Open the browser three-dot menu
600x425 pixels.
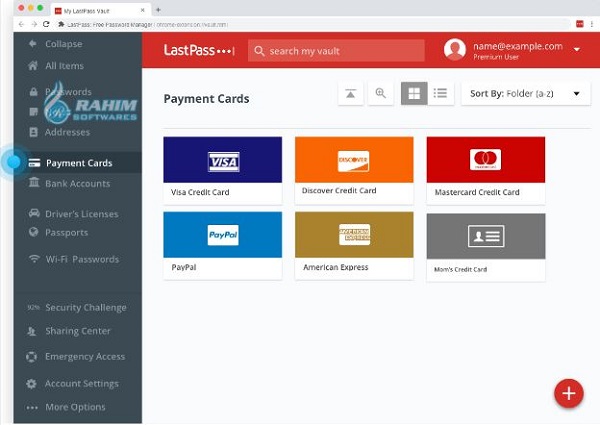[x=592, y=24]
